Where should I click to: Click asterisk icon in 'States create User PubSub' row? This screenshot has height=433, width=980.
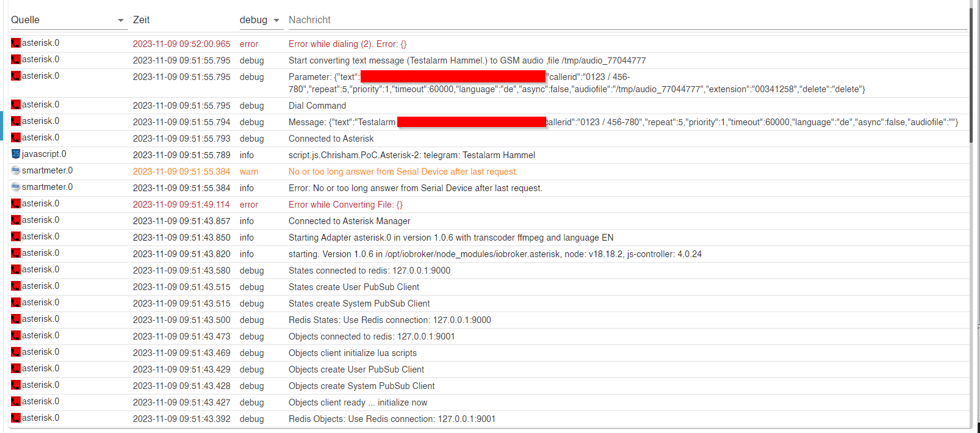(x=16, y=286)
